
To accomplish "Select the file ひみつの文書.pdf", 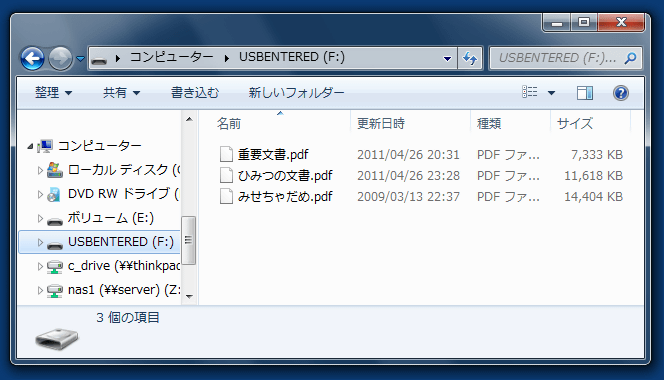I will [285, 175].
